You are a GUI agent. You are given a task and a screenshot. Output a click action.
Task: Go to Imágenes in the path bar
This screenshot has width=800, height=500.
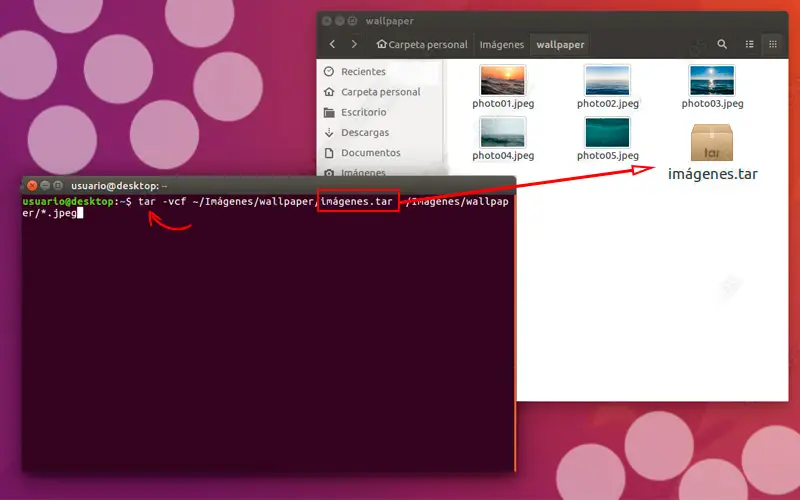click(502, 44)
